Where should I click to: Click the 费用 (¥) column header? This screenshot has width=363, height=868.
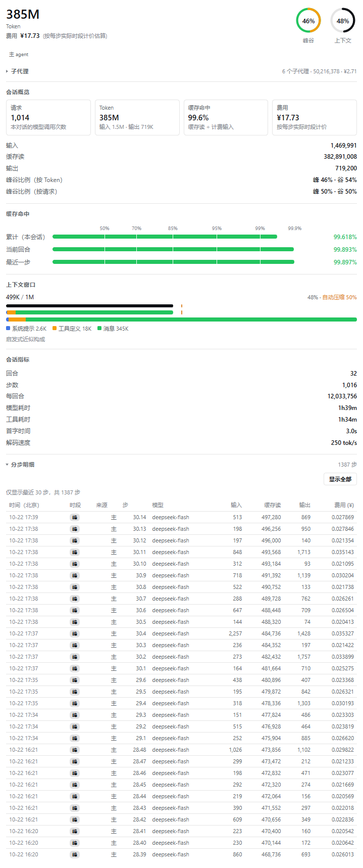[x=344, y=505]
